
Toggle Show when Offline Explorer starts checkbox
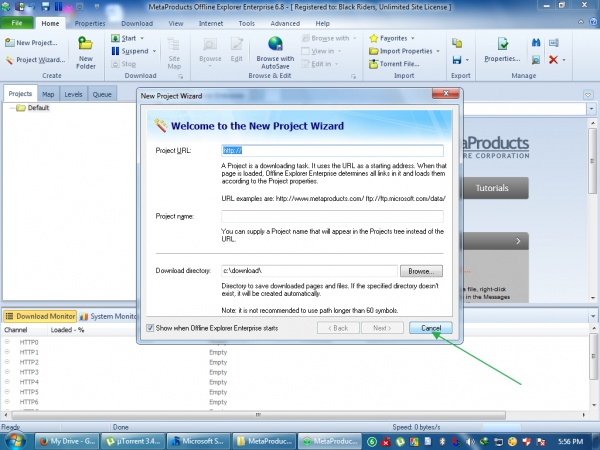tap(150, 328)
